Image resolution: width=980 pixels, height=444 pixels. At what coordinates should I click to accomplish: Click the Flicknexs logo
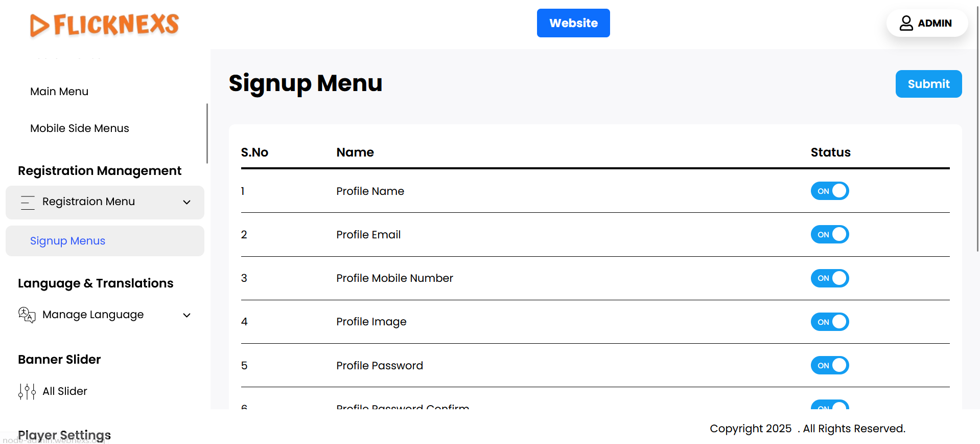point(105,25)
